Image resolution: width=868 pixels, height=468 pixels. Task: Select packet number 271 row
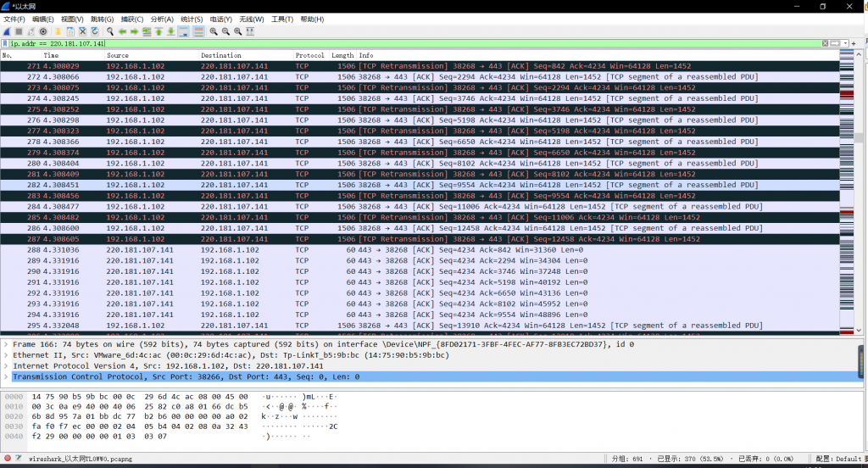tap(420, 66)
